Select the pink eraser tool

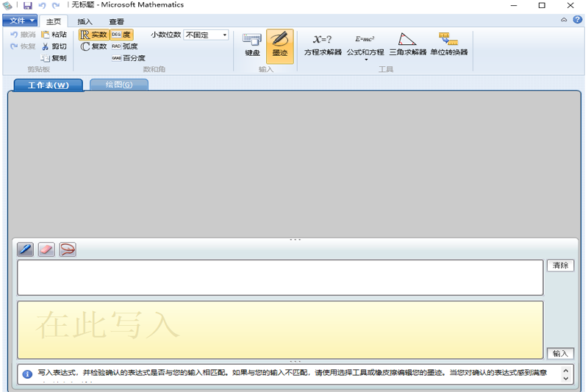(46, 249)
